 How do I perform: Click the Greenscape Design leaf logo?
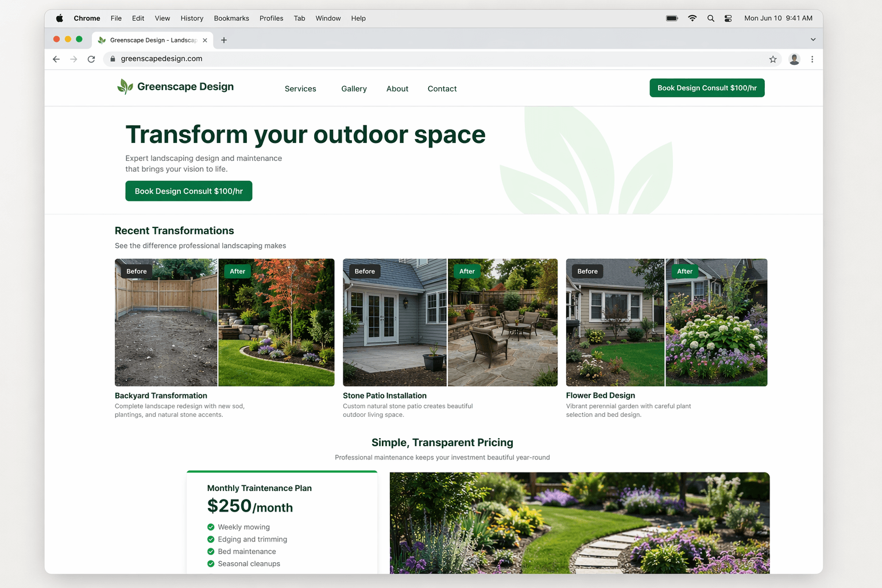(125, 87)
